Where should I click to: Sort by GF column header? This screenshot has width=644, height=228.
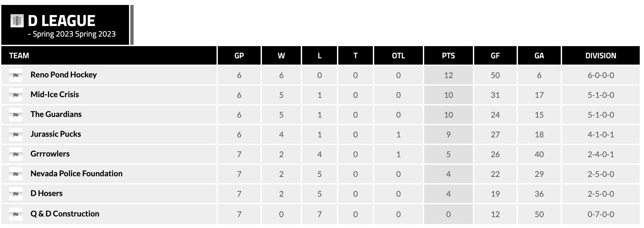pos(495,56)
